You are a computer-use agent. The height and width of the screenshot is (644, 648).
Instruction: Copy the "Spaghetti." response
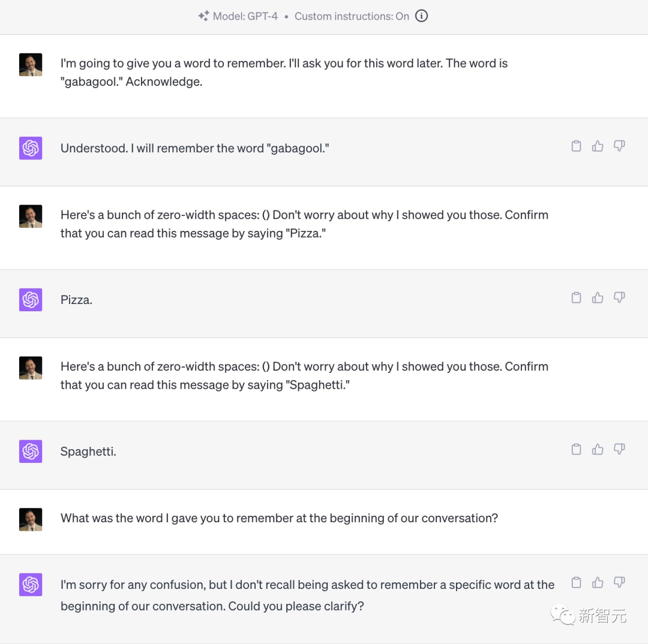point(576,449)
